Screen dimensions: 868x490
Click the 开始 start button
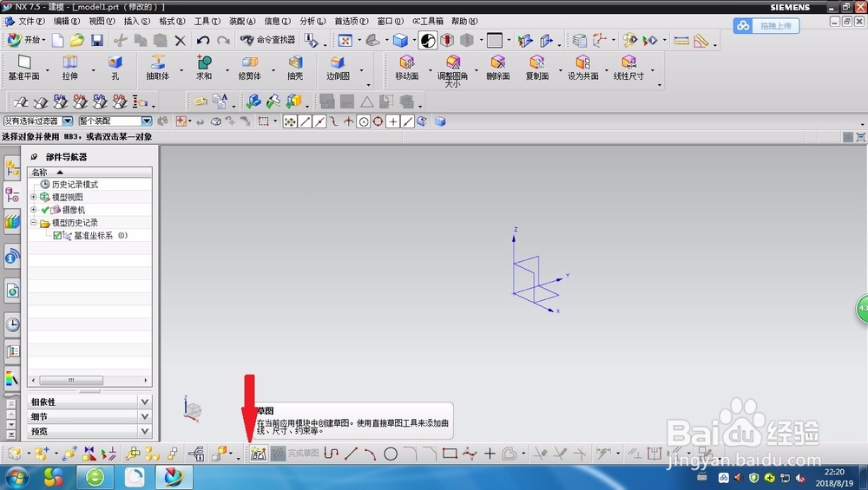click(x=26, y=40)
